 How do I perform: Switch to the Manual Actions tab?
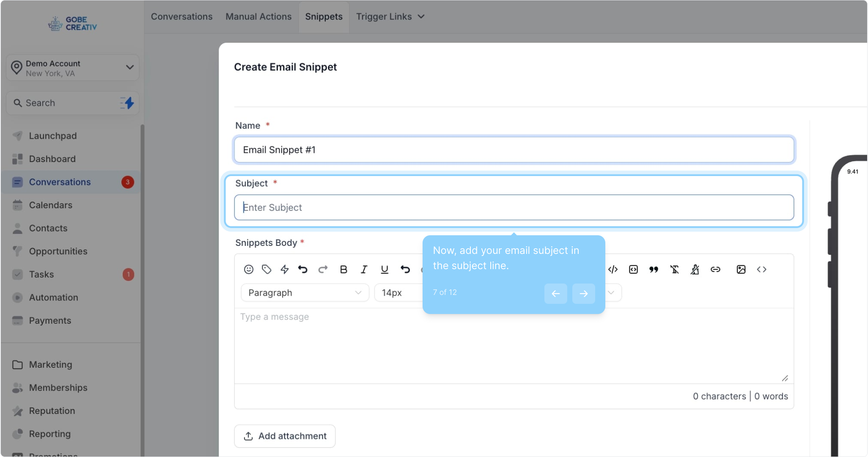(x=258, y=17)
